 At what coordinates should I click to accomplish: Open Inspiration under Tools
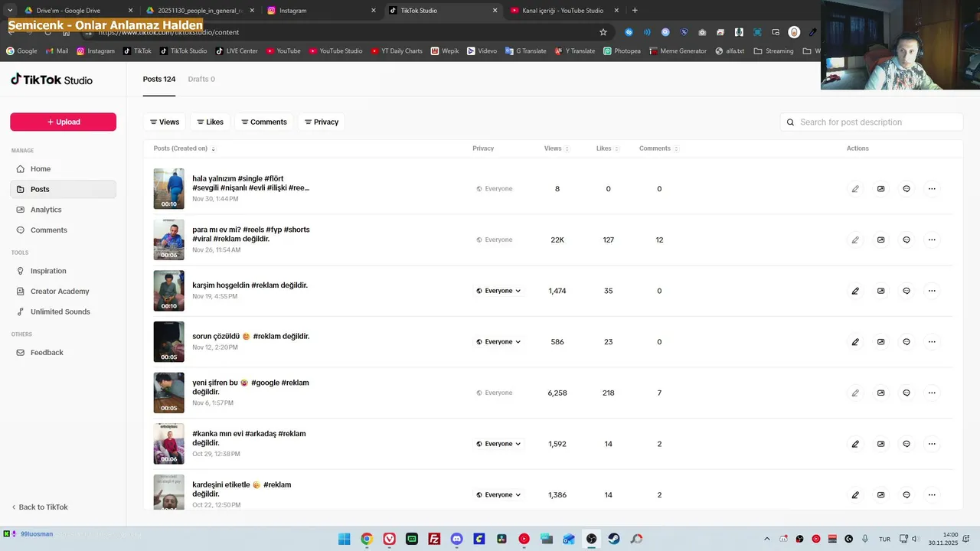(x=63, y=271)
